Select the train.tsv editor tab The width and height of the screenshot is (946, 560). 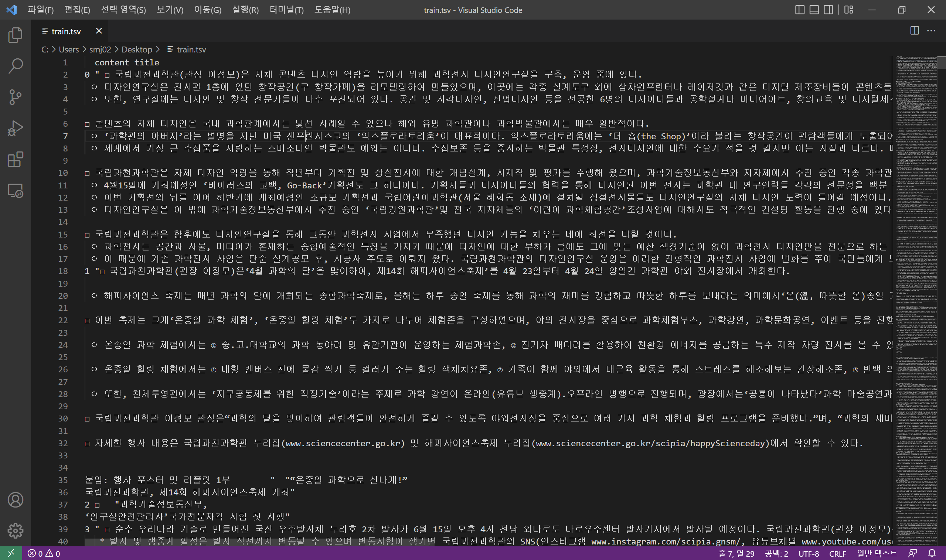(66, 31)
